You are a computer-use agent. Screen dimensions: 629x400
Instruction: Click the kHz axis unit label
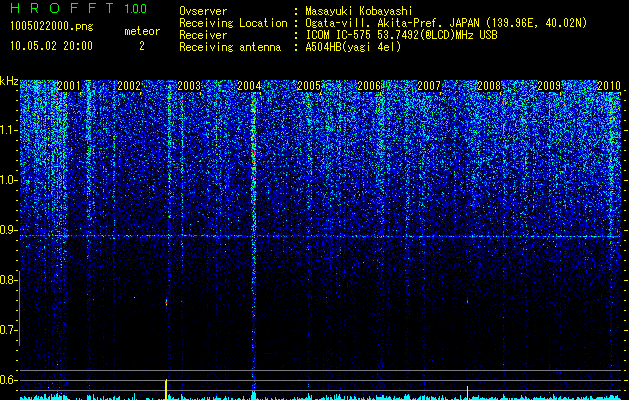(9, 81)
